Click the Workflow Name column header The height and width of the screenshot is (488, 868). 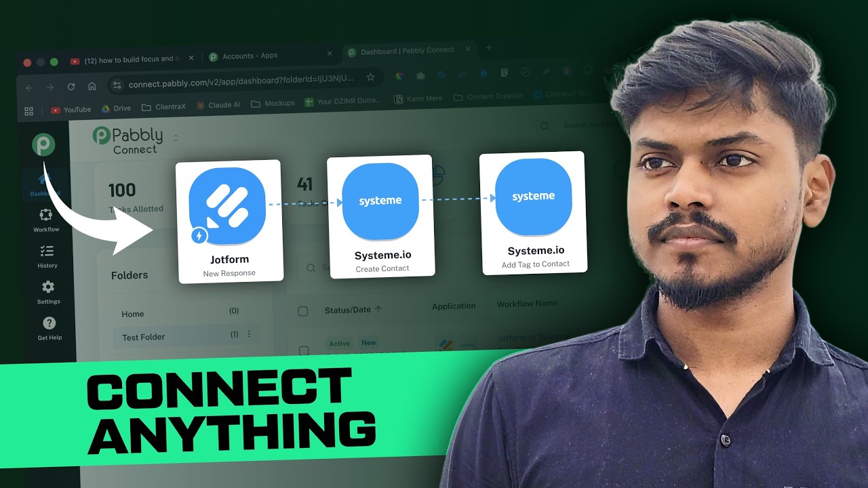tap(528, 304)
